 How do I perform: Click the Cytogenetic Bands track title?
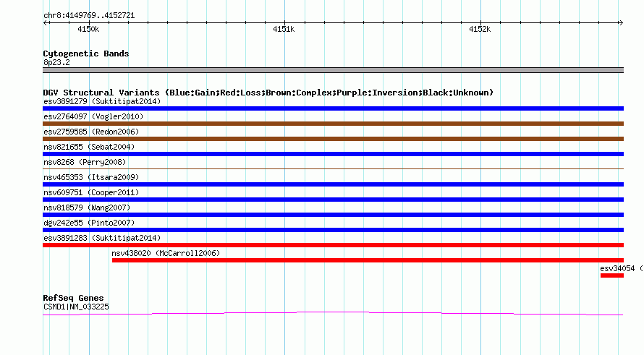tap(86, 54)
